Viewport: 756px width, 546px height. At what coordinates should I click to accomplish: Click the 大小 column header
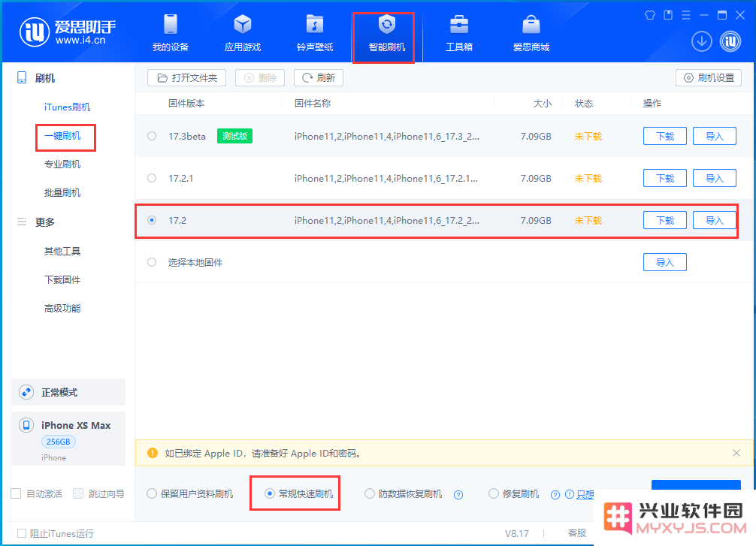[x=543, y=103]
